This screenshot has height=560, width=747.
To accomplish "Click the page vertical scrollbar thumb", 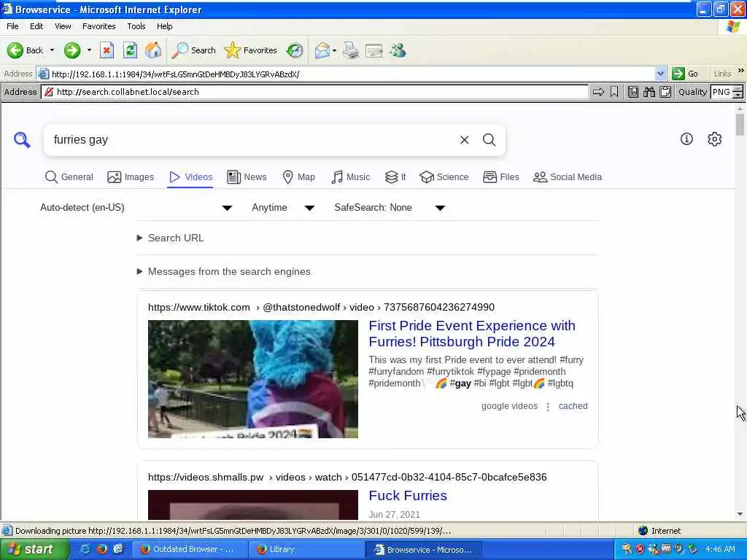I will click(x=740, y=125).
